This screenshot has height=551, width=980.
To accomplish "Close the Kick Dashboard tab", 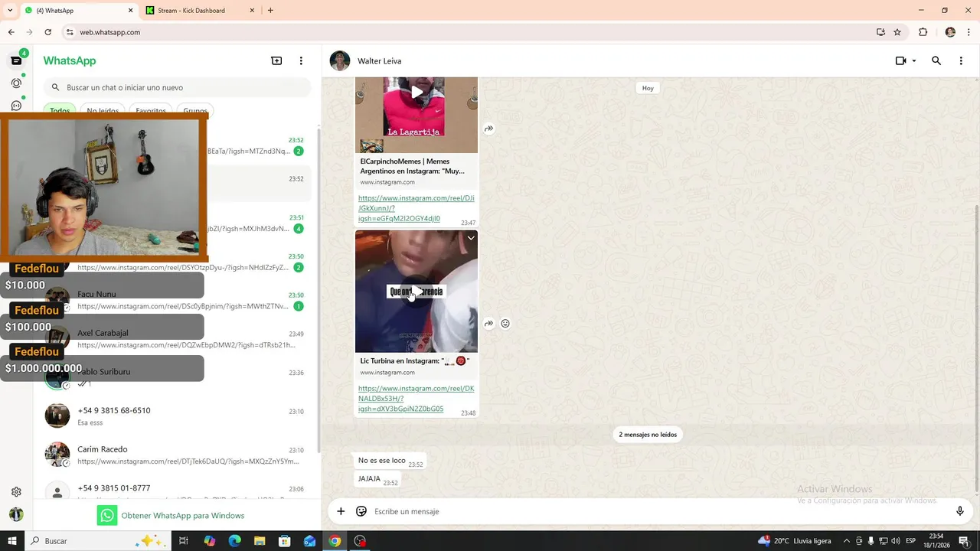I will tap(252, 11).
